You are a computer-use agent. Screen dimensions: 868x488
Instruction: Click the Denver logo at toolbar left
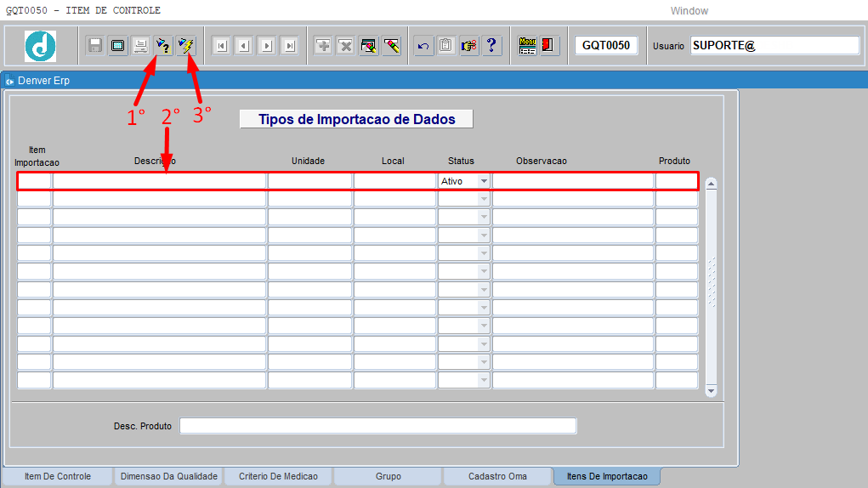pos(41,46)
